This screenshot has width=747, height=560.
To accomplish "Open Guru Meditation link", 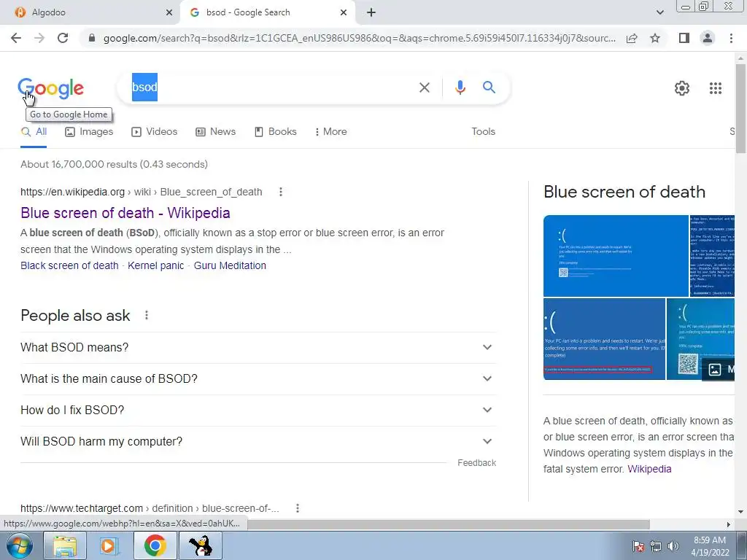I will coord(230,265).
